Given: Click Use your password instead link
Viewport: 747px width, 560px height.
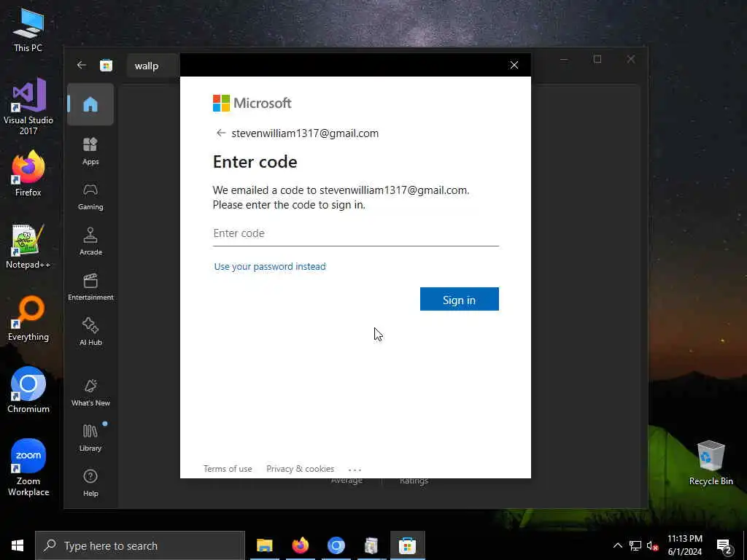Looking at the screenshot, I should (x=270, y=266).
